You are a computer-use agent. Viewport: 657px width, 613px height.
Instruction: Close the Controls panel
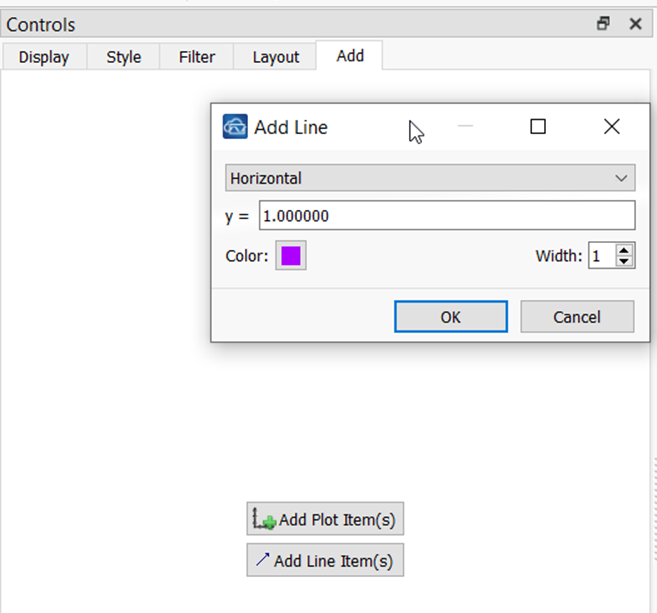click(636, 24)
